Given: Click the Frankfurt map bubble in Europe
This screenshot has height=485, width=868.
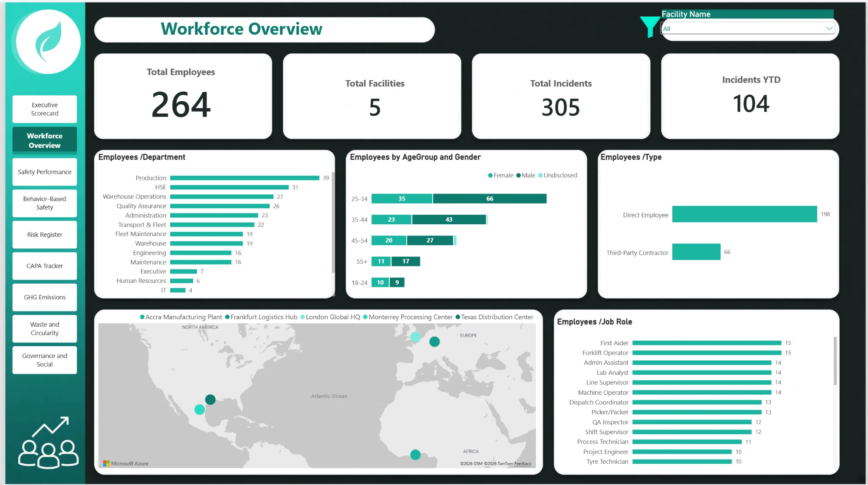Looking at the screenshot, I should pyautogui.click(x=434, y=342).
